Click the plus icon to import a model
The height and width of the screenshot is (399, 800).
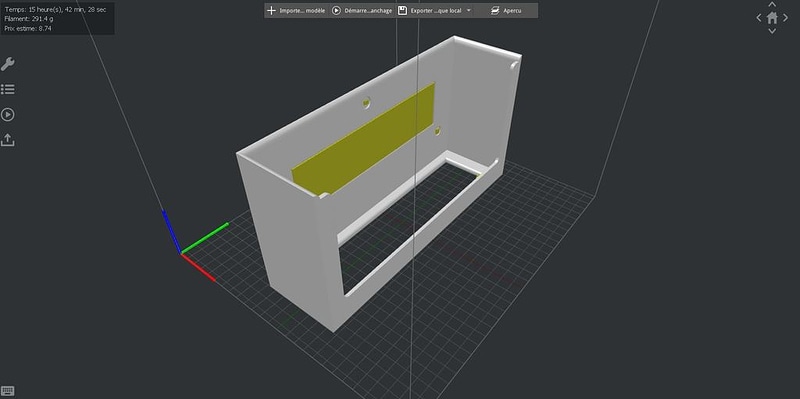tap(271, 10)
